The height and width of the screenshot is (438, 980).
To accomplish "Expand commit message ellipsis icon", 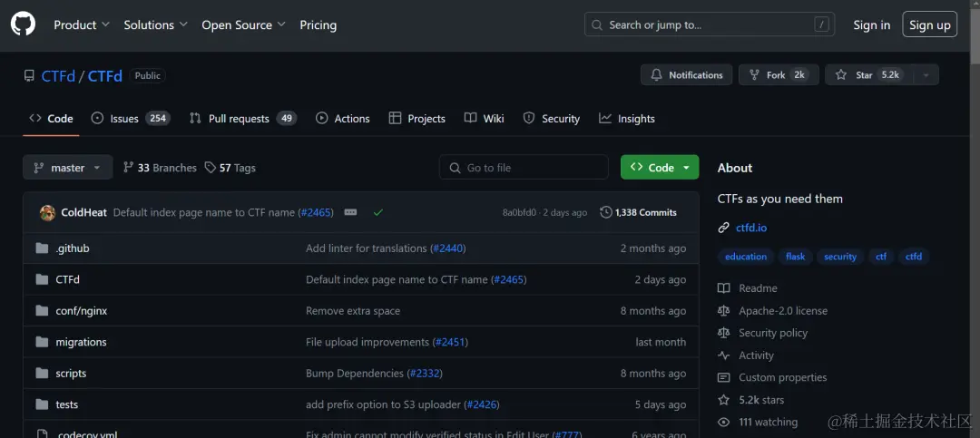I will pos(350,212).
